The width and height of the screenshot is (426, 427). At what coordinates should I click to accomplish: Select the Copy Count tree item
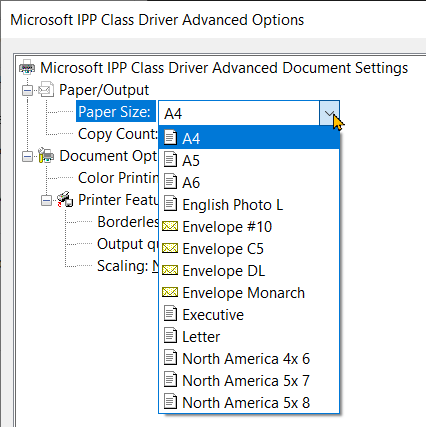pyautogui.click(x=117, y=134)
